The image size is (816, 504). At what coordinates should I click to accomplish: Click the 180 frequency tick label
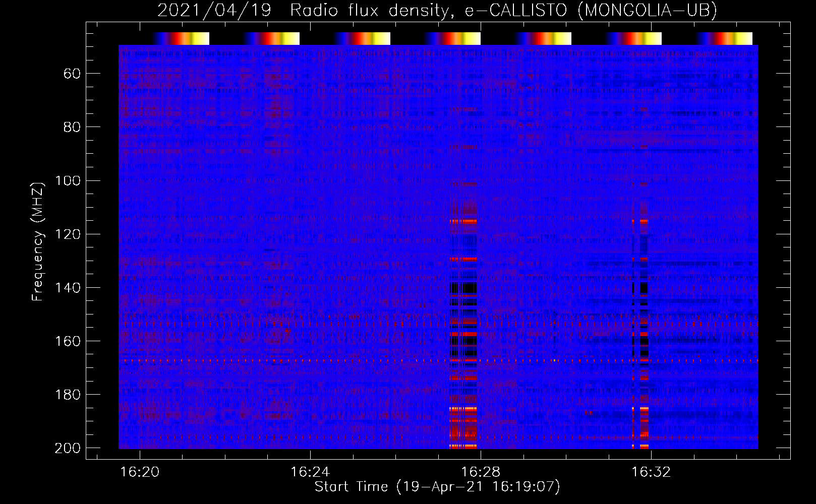[68, 395]
